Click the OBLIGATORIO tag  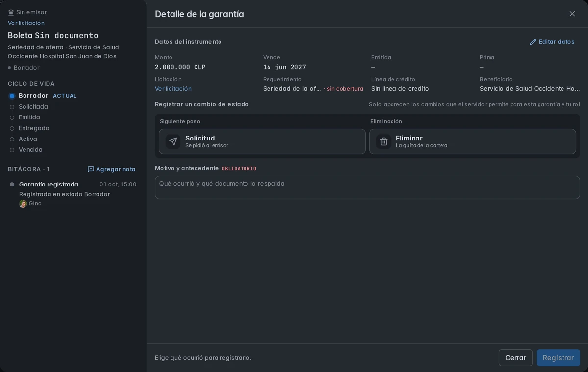(x=239, y=169)
